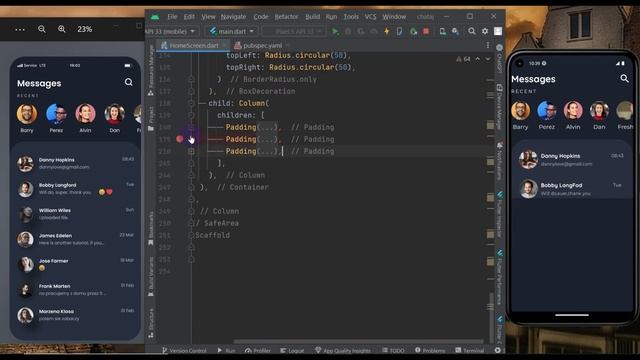Screen dimensions: 640x360
Task: Open the Project tool window sidebar button
Action: click(151, 118)
